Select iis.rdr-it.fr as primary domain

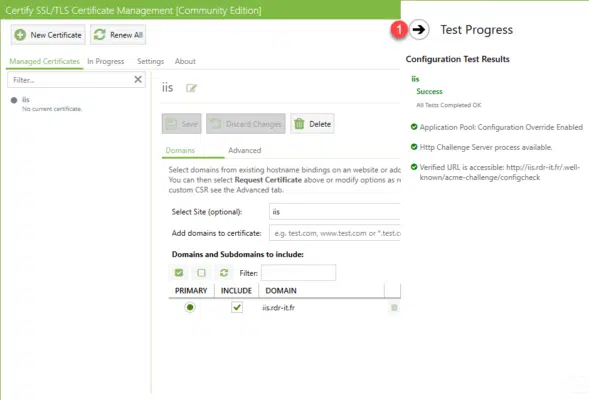190,307
